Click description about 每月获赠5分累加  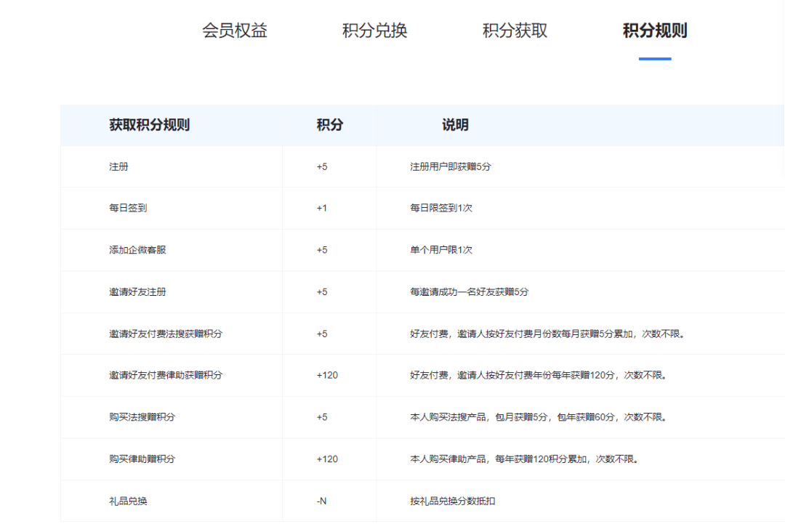(547, 334)
